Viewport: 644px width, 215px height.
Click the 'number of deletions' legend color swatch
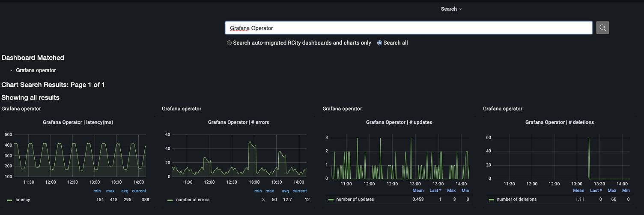tap(491, 200)
